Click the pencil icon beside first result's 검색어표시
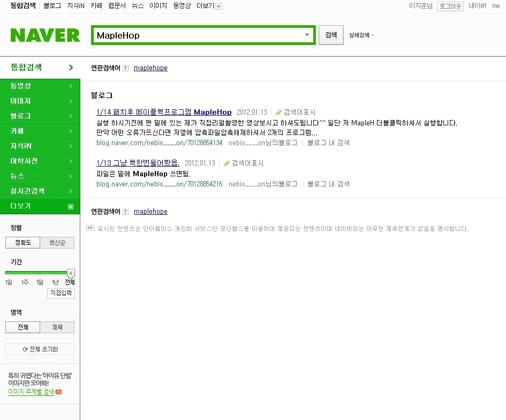The height and width of the screenshot is (420, 506). 278,112
